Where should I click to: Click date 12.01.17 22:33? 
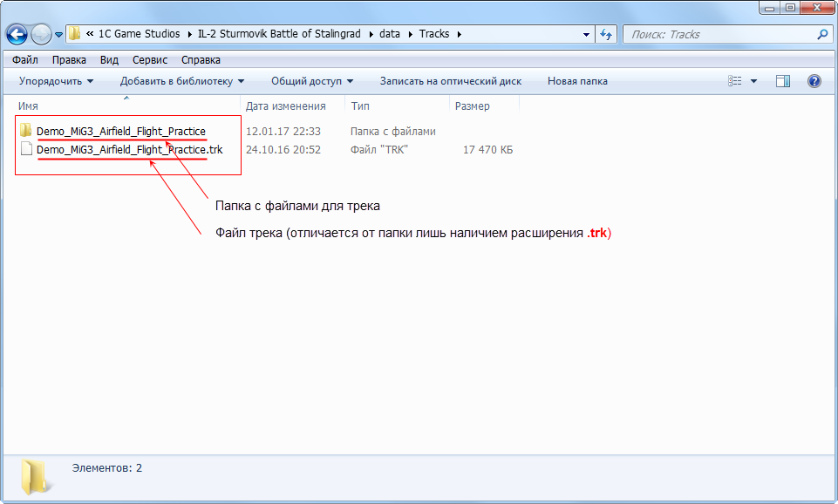[x=283, y=131]
